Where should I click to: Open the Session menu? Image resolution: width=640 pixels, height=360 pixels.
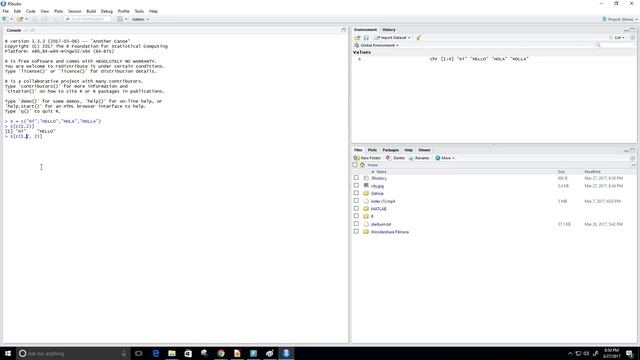75,11
